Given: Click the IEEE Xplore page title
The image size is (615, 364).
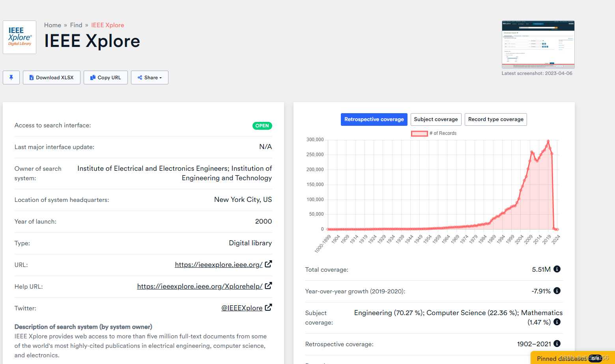Looking at the screenshot, I should pyautogui.click(x=92, y=41).
